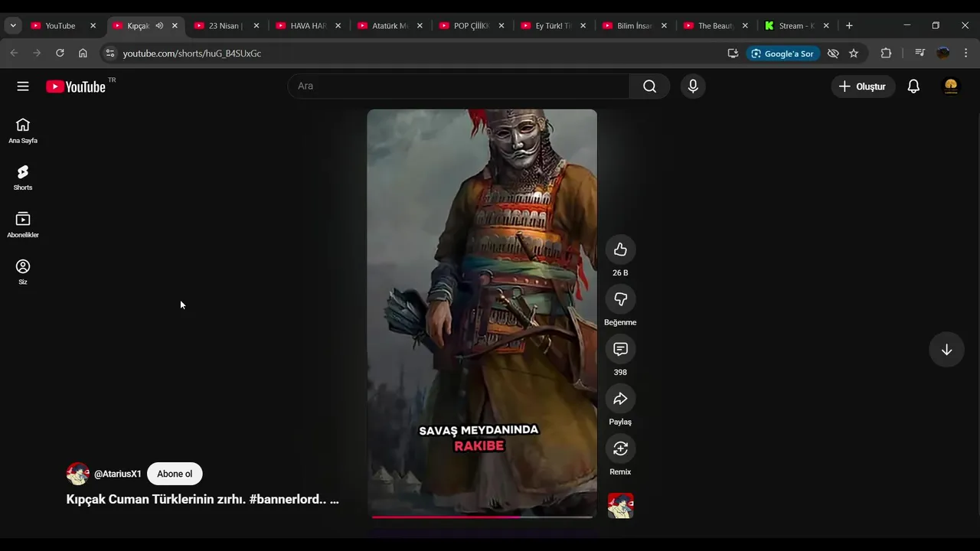Seek on the short's progress bar
980x551 pixels.
[x=482, y=517]
